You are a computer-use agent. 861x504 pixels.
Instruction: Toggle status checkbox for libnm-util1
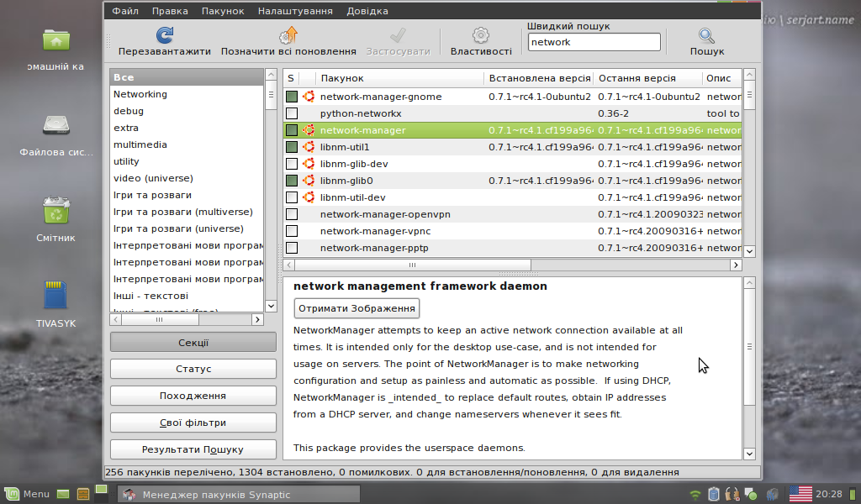[292, 147]
